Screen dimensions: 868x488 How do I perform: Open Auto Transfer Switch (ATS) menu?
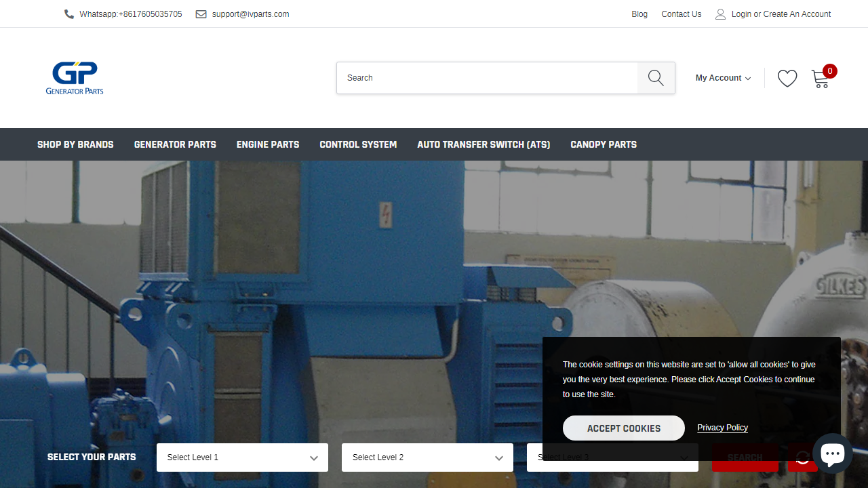click(484, 144)
